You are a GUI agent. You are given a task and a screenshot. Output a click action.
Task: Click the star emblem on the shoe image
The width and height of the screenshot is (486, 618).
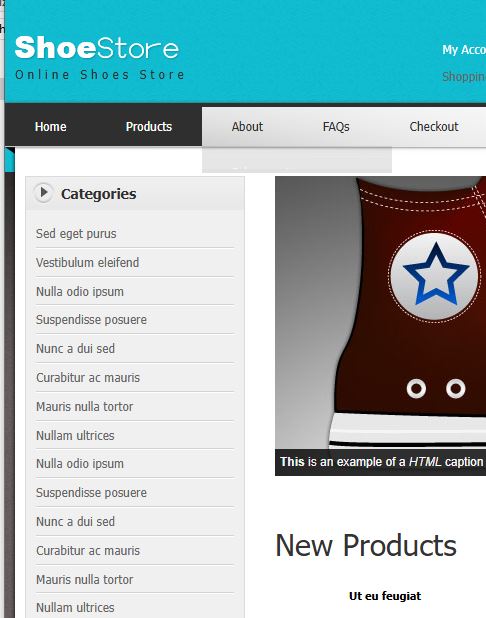point(436,275)
